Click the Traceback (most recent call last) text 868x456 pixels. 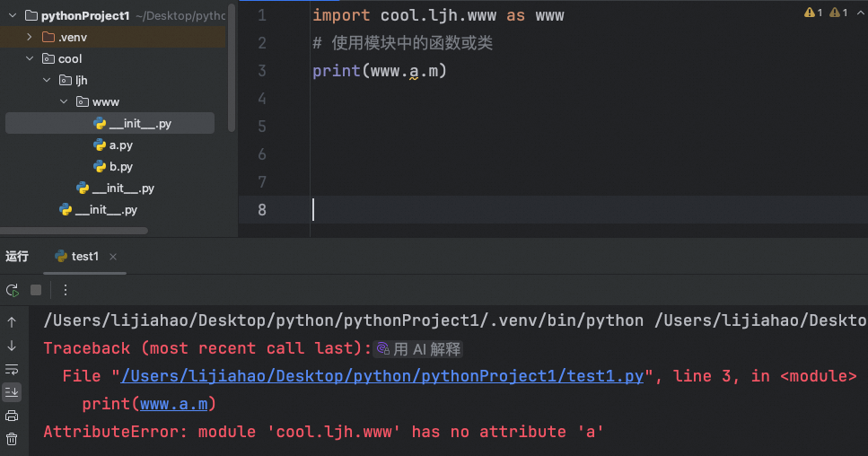coord(207,348)
